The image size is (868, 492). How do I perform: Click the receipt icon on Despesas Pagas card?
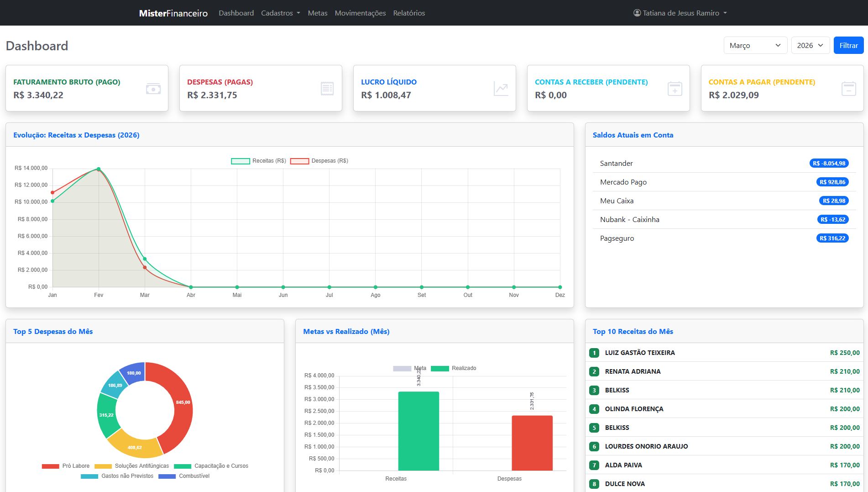pos(327,88)
